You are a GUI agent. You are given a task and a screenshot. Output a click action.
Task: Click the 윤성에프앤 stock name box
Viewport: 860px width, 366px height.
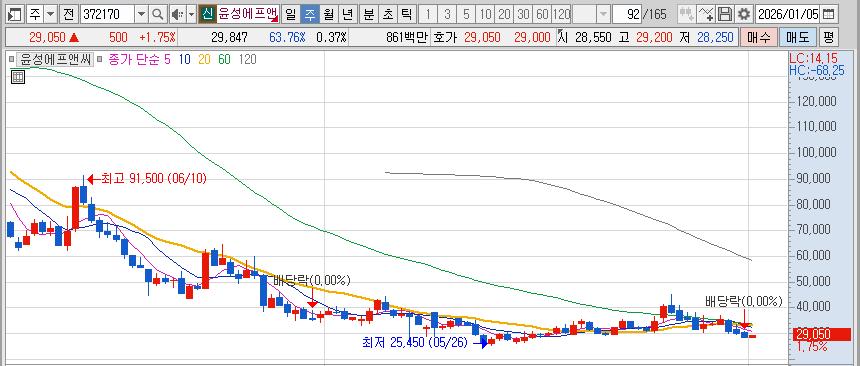(248, 14)
